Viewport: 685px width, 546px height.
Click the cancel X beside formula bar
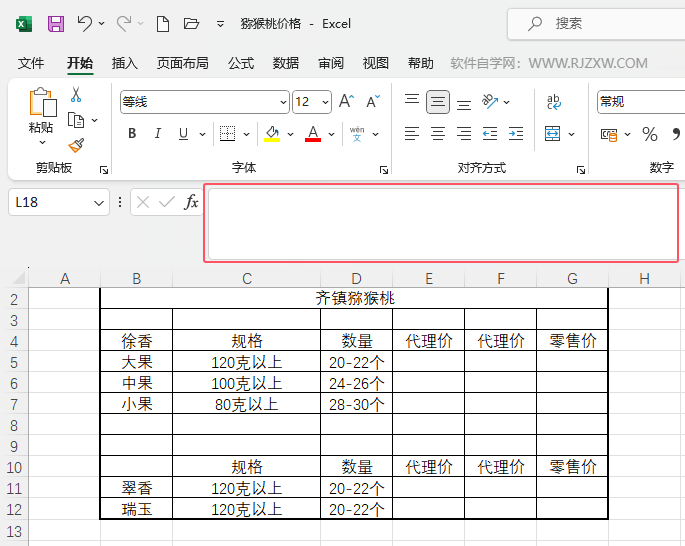[143, 202]
